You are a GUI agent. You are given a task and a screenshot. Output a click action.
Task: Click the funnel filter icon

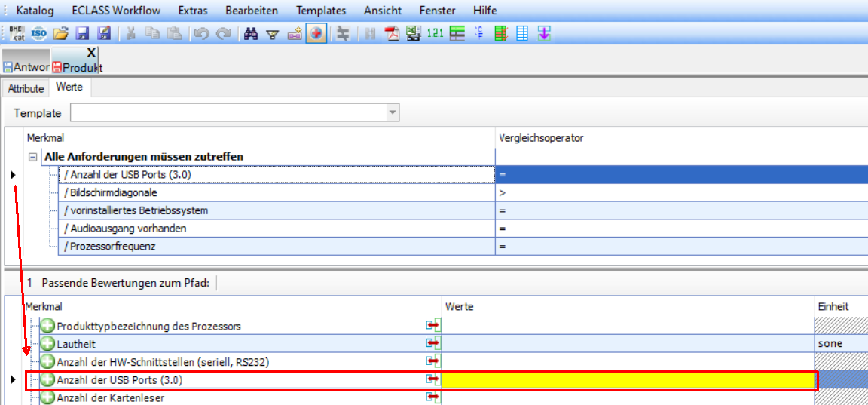coord(273,33)
